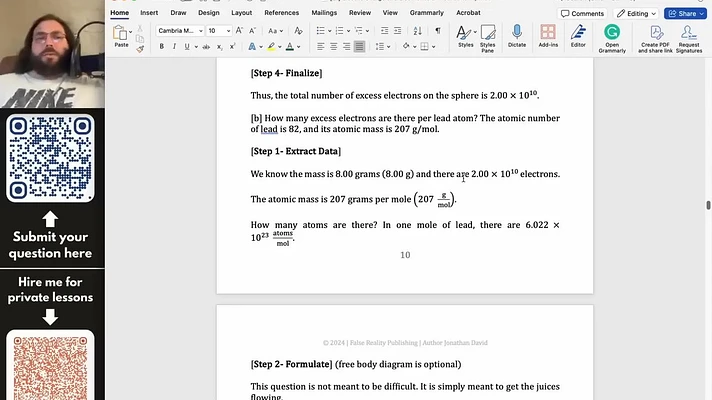Click Create PDF and share link

655,38
